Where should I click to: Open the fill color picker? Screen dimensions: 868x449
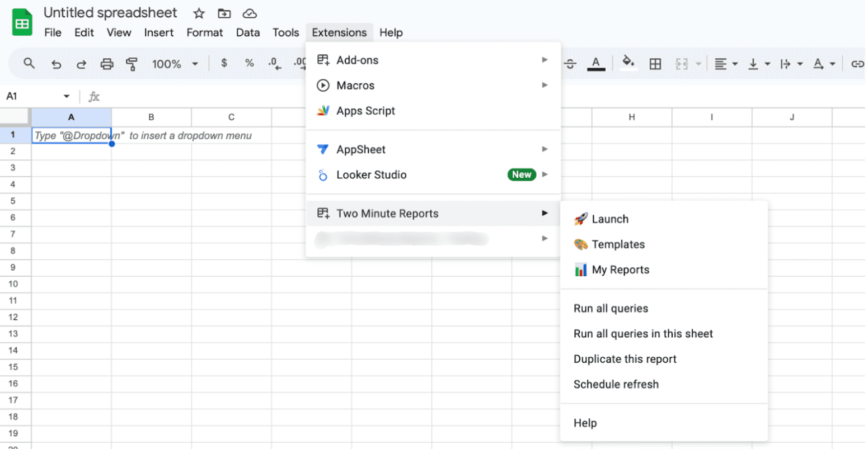628,64
